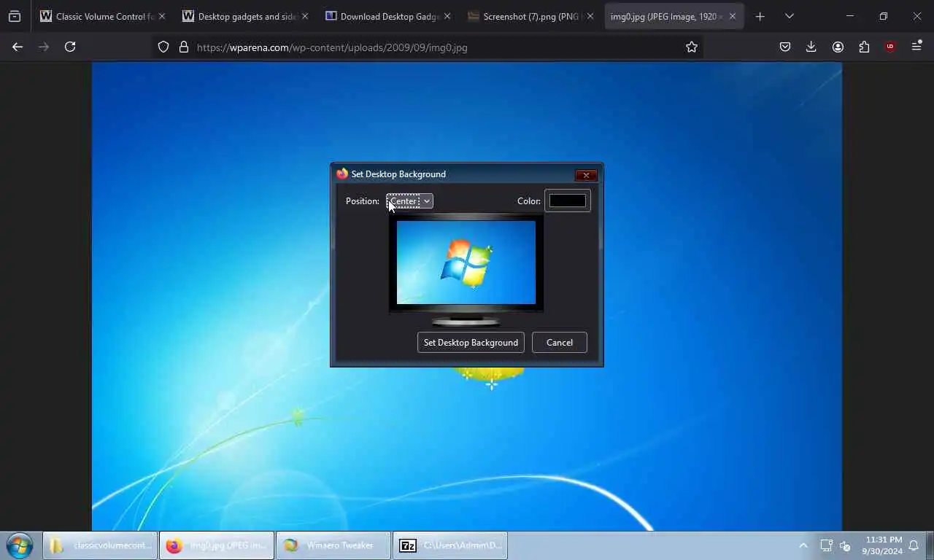Open the notification center bell icon
The width and height of the screenshot is (934, 560).
click(914, 545)
